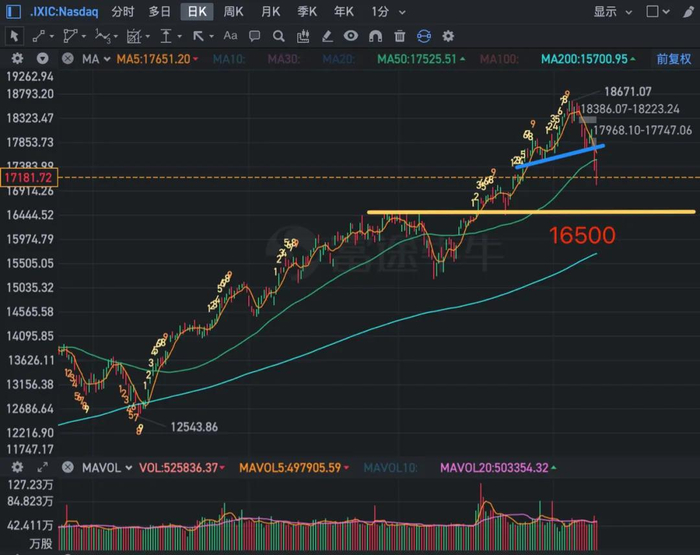The height and width of the screenshot is (555, 700).
Task: Remove the MA indicator with X
Action: pos(68,58)
